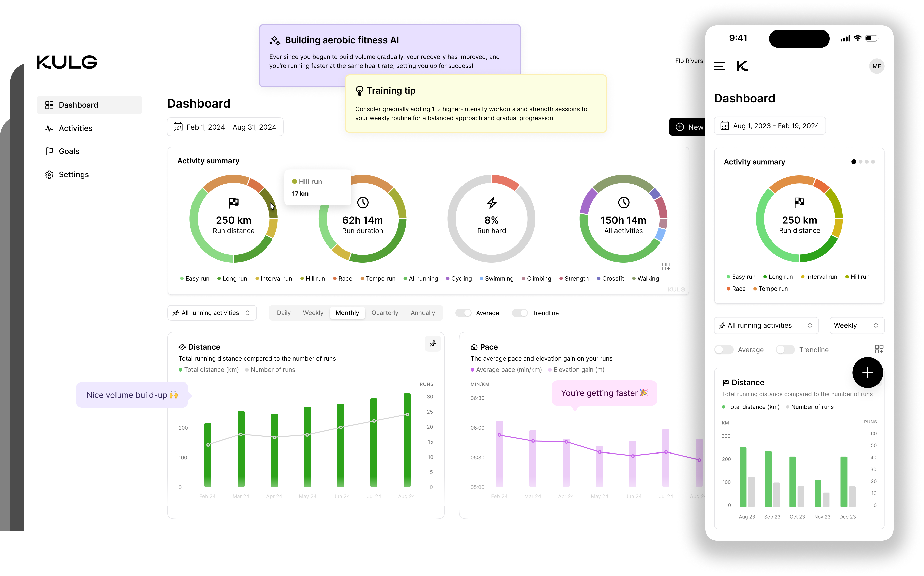924x576 pixels.
Task: Open the desktop All running activities dropdown
Action: click(212, 313)
